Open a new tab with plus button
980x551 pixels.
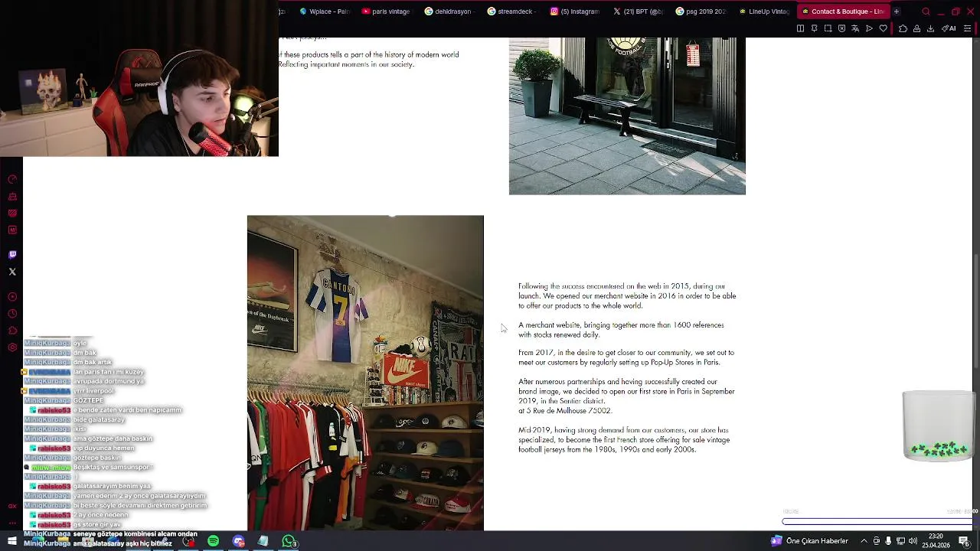tap(897, 11)
